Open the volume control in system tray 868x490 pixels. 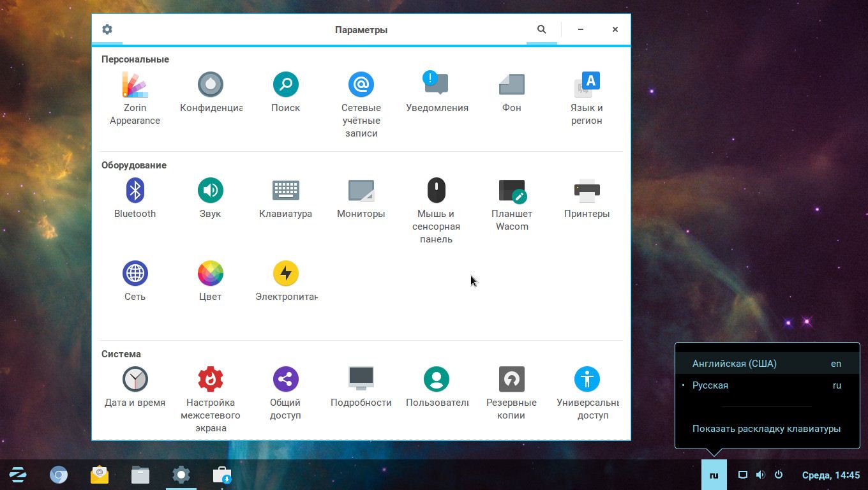(x=760, y=475)
